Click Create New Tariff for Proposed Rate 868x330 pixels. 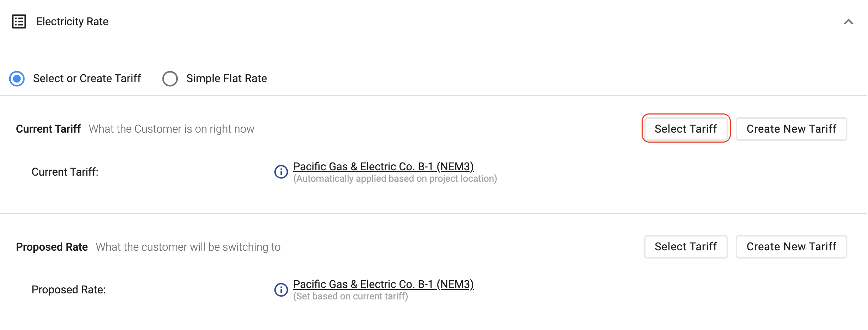(791, 246)
